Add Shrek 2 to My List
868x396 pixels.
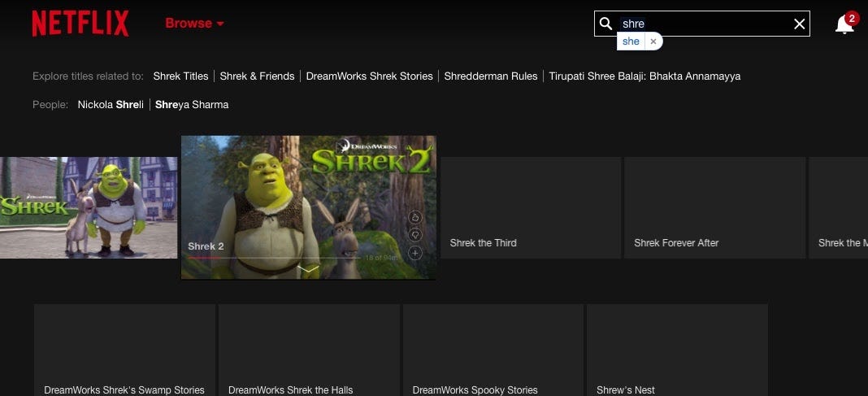click(415, 254)
